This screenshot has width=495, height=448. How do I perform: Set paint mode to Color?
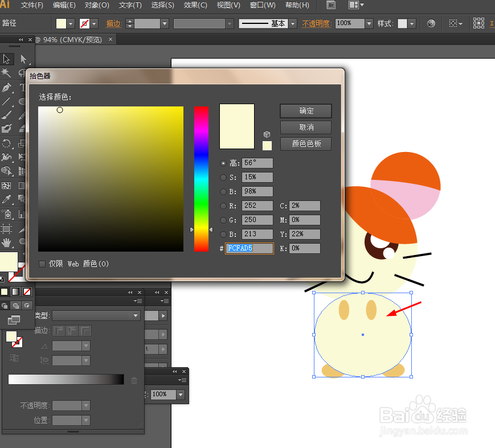[5, 292]
